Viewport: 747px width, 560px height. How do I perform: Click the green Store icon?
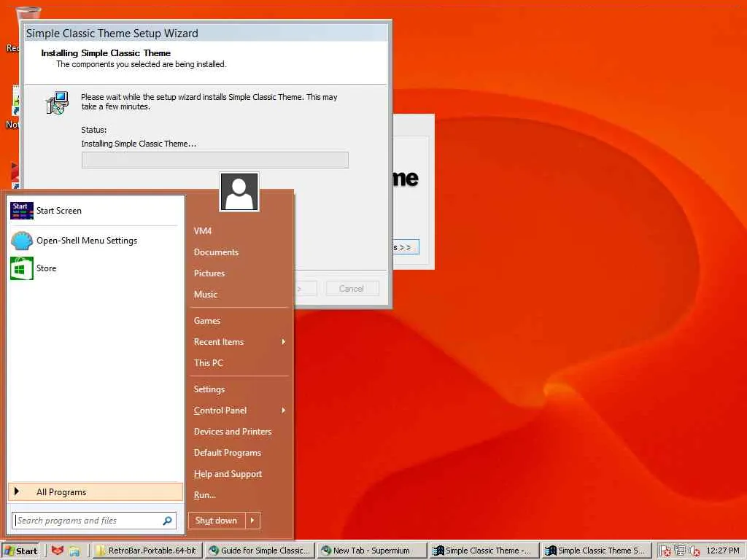tap(21, 268)
